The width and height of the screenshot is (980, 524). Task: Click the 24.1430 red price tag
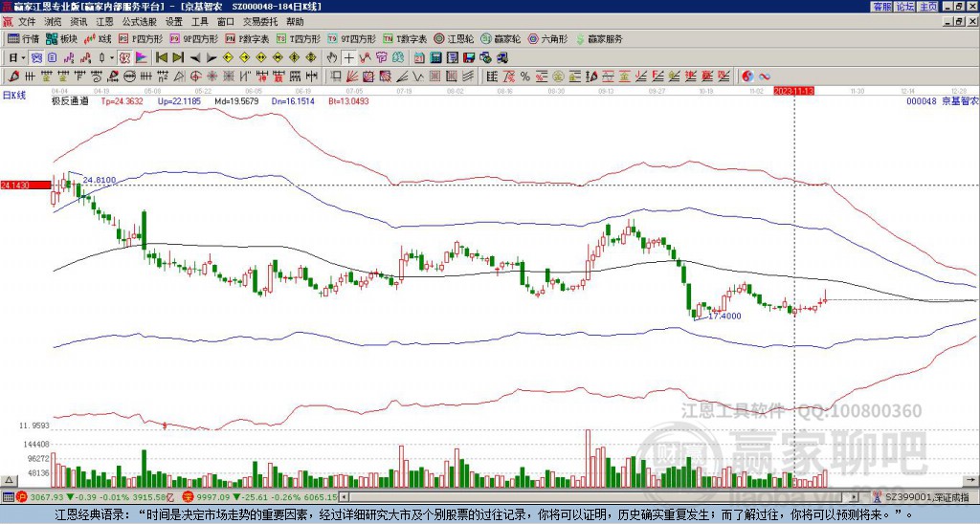(x=25, y=185)
